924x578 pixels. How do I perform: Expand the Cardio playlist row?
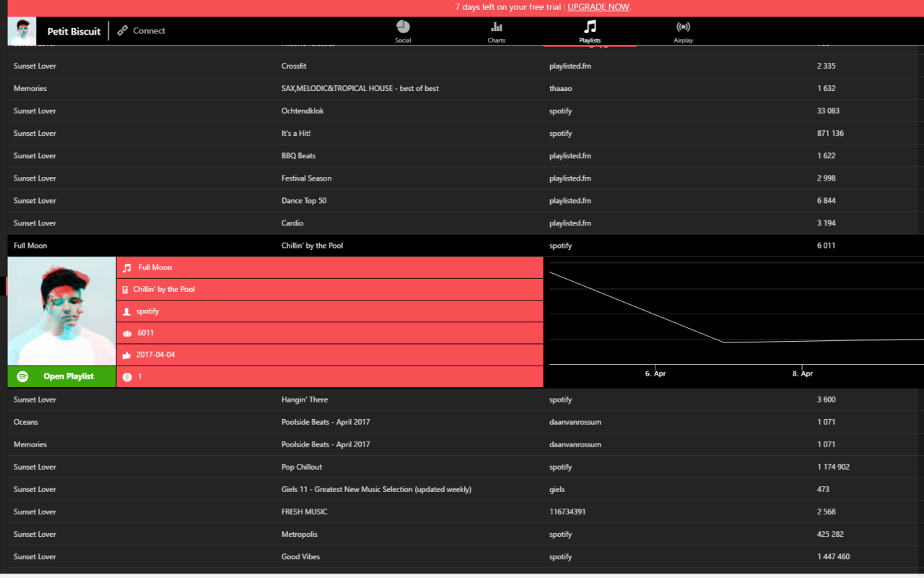click(x=466, y=223)
